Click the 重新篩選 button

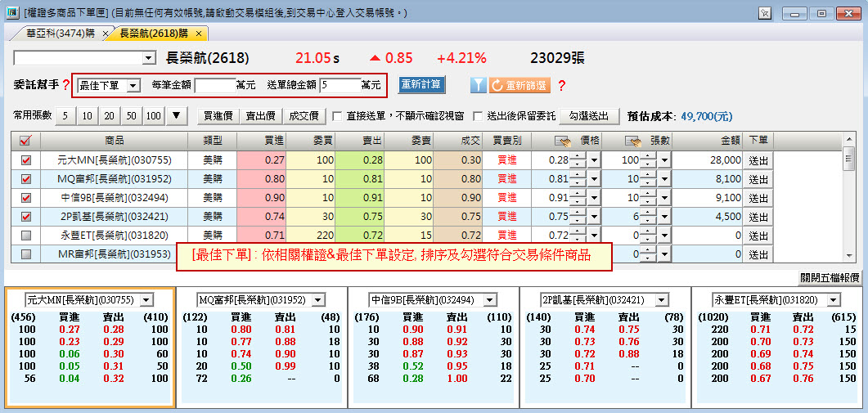(518, 85)
